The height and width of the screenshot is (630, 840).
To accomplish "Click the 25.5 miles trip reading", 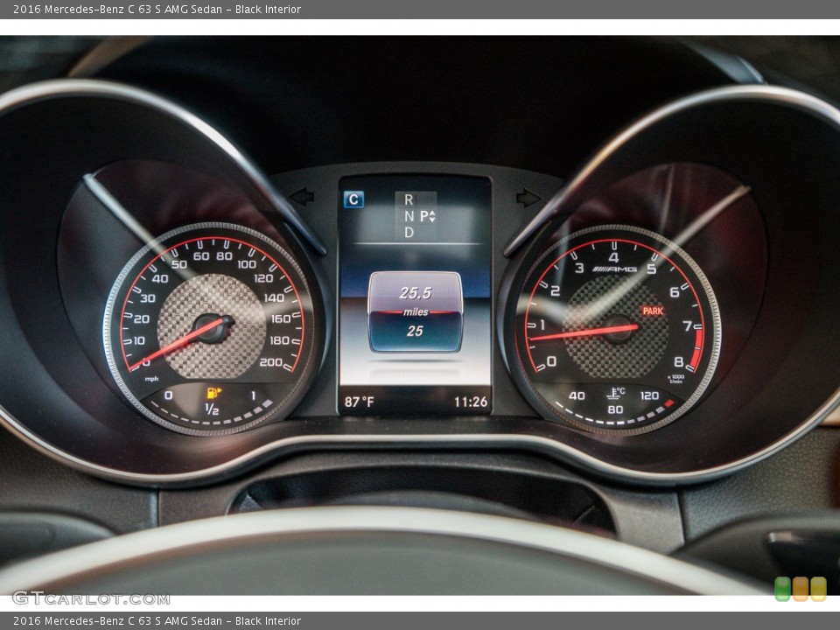I will coord(415,293).
